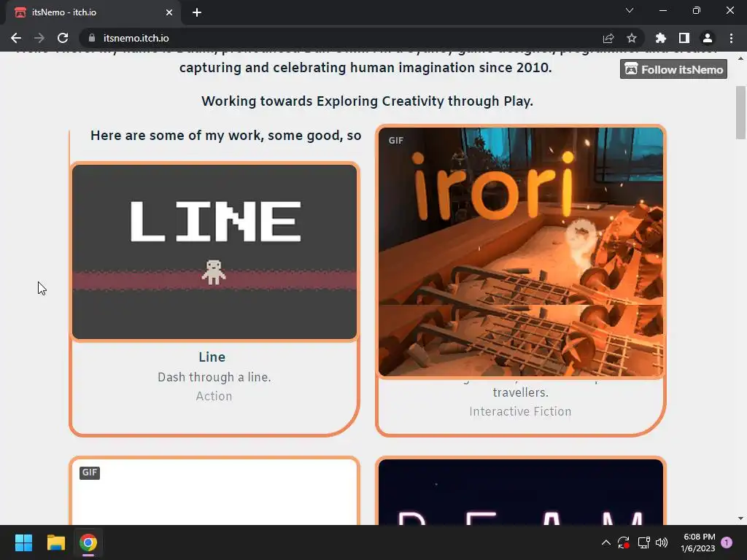Open File Explorer from the taskbar
Screen dimensions: 747x560
(x=55, y=542)
